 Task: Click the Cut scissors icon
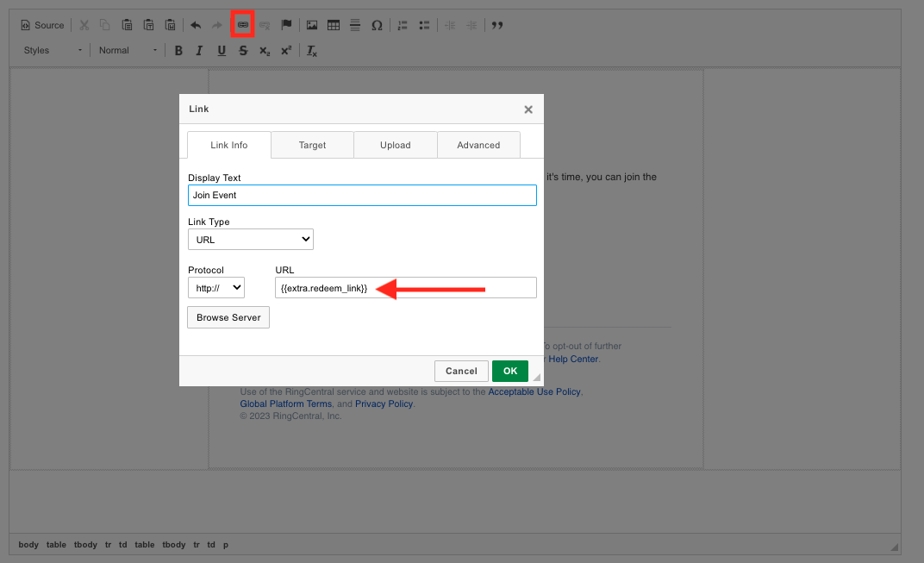84,25
